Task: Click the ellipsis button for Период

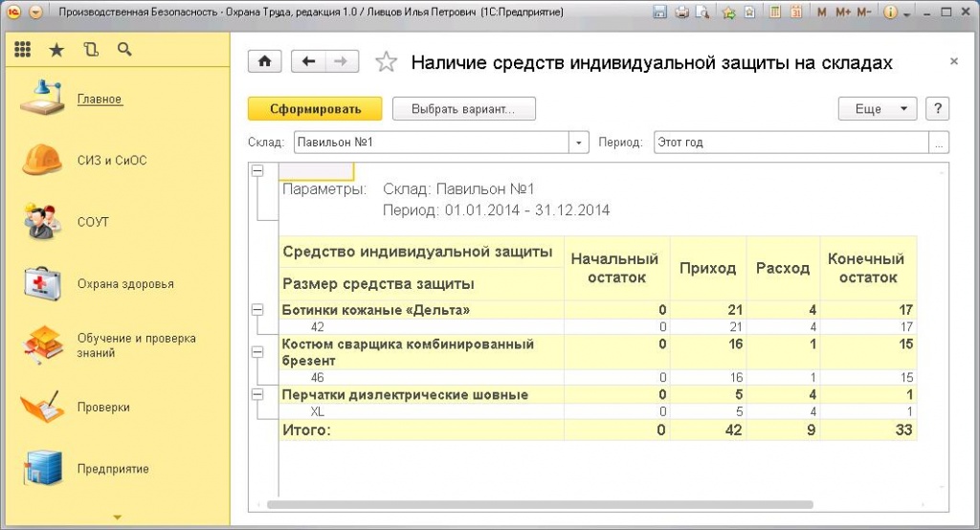Action: click(x=939, y=142)
